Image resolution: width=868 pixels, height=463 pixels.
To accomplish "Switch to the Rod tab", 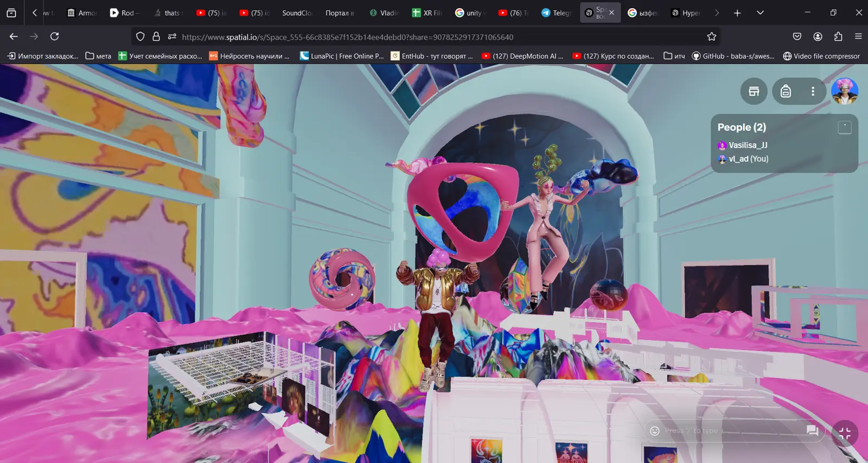I will (x=125, y=12).
